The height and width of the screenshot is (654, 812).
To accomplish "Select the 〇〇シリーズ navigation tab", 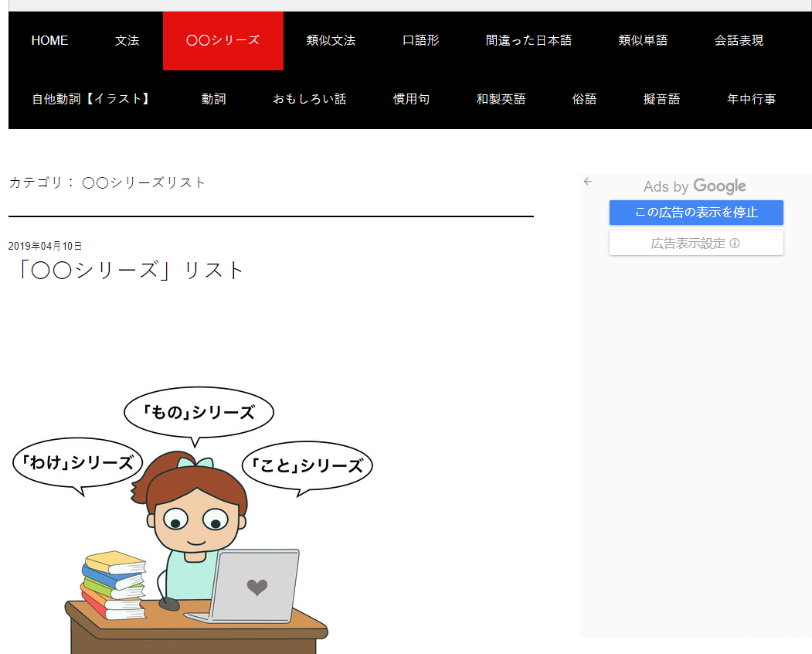I will (223, 41).
